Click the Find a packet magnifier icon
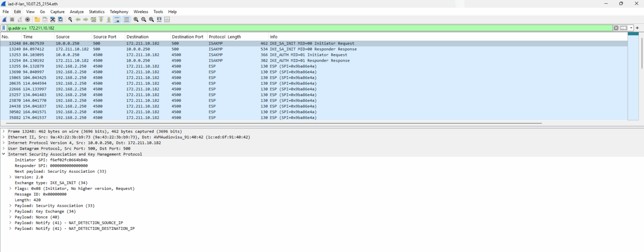Image resolution: width=644 pixels, height=252 pixels. click(70, 19)
